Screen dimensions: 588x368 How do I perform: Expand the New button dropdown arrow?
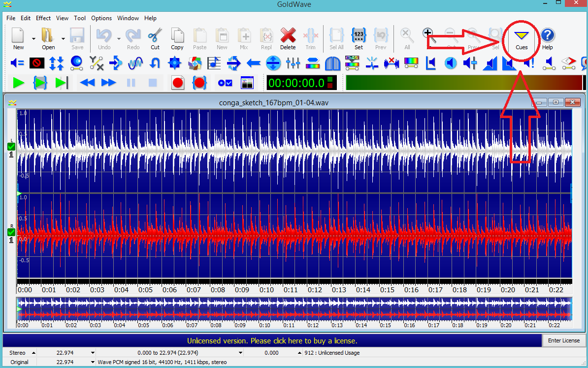33,38
